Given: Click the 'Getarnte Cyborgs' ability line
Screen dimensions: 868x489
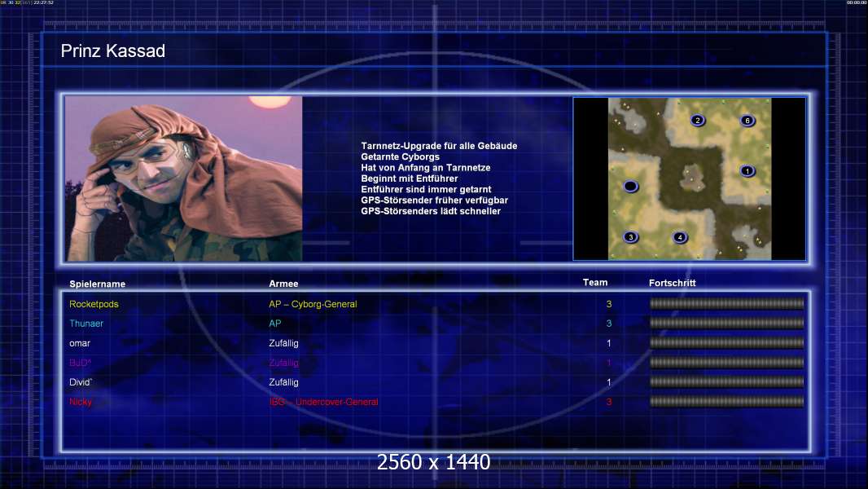Looking at the screenshot, I should (401, 156).
